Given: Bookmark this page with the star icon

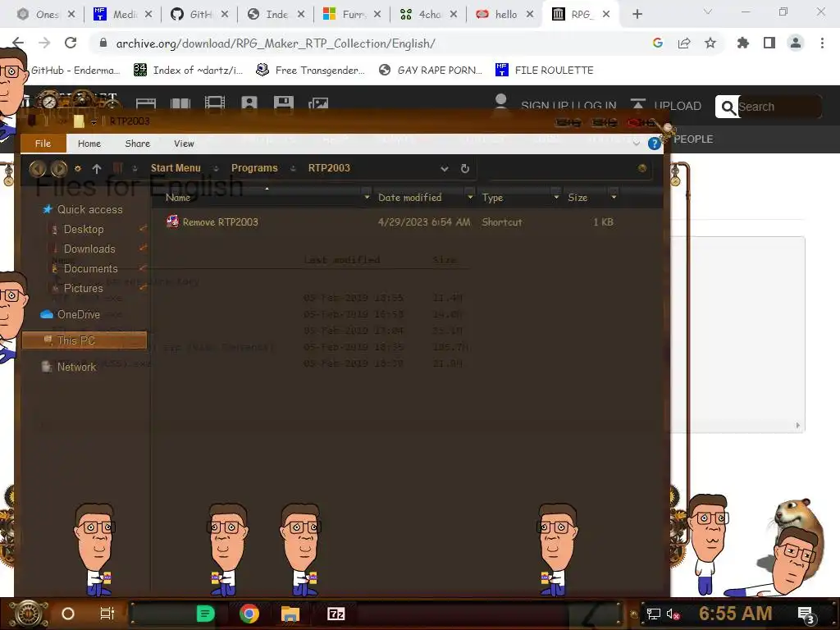Looking at the screenshot, I should [710, 43].
